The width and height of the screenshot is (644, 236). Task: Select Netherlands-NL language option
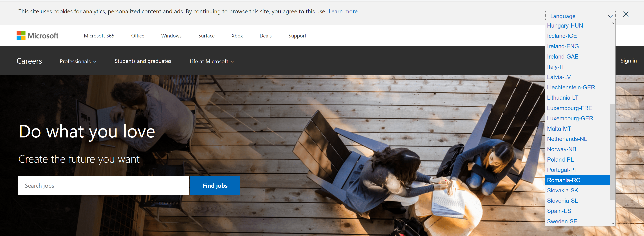tap(578, 139)
